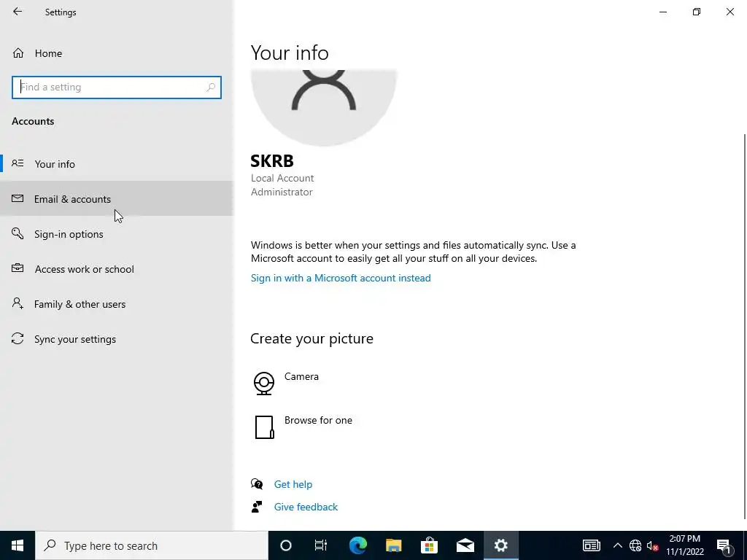Open the Mail app from the taskbar
The height and width of the screenshot is (560, 747).
click(x=465, y=545)
